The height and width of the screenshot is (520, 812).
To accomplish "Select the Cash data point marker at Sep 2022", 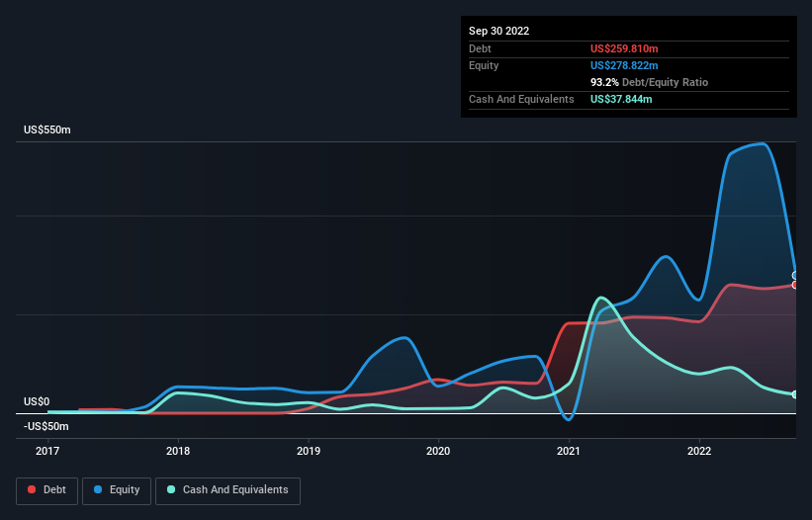I will (x=795, y=394).
